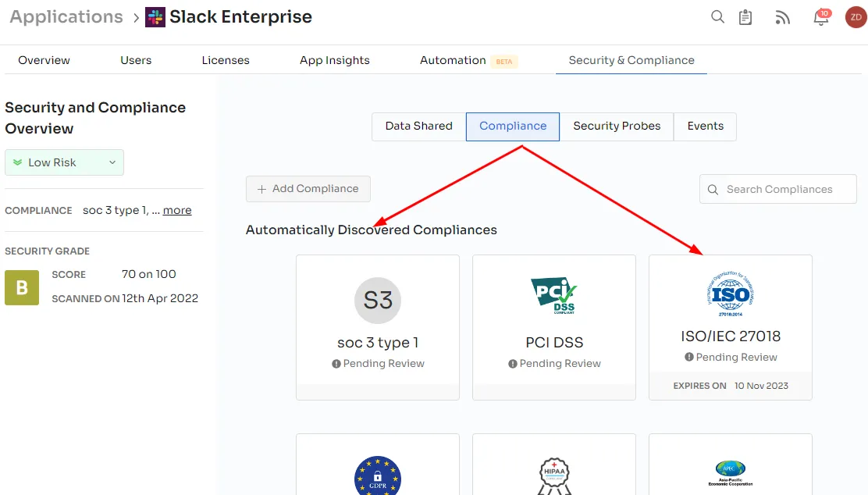Open the notifications bell icon
Viewport: 868px width, 495px height.
[821, 18]
